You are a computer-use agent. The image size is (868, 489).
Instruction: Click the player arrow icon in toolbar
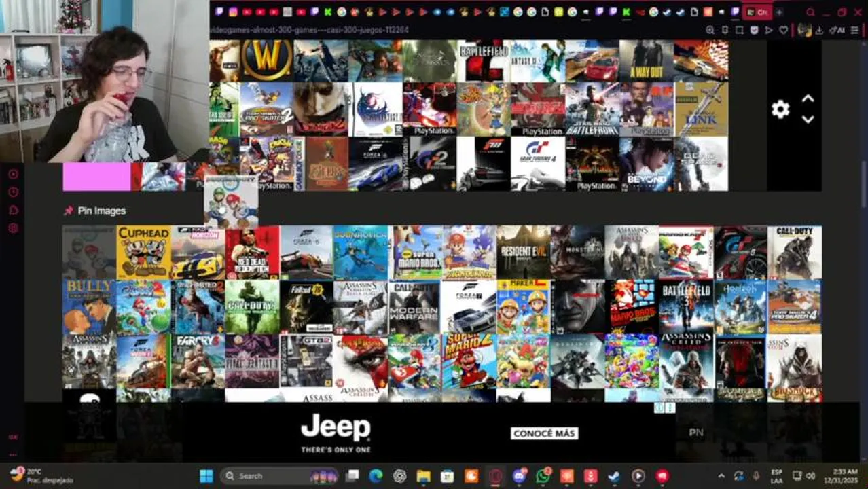pos(769,30)
